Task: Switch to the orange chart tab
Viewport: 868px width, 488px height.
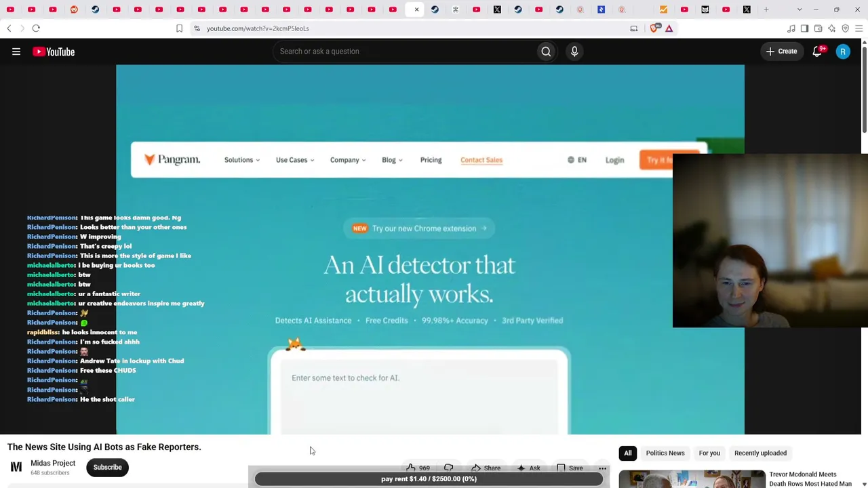Action: tap(663, 9)
